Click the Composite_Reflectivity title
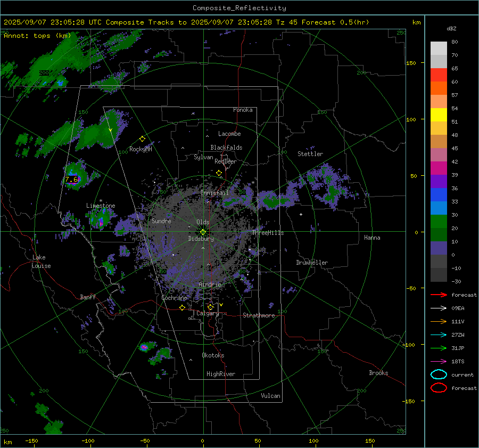 coord(239,8)
